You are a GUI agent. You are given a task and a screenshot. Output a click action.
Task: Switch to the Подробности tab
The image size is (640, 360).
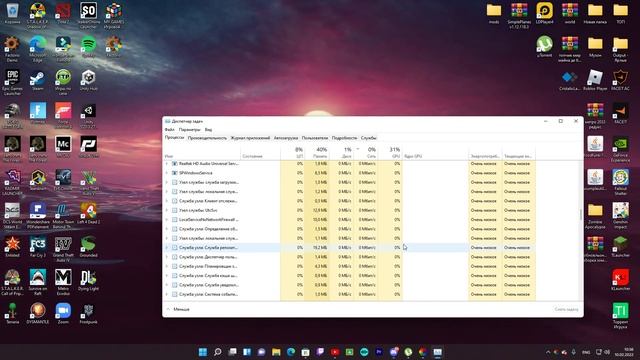pos(344,138)
